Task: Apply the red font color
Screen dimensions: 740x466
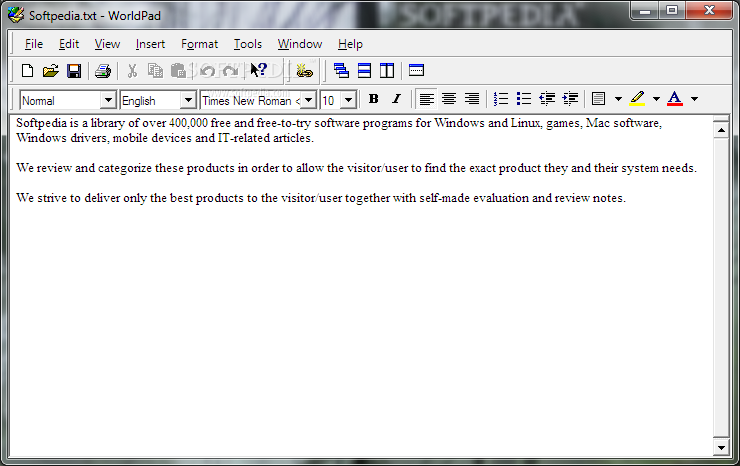Action: coord(675,99)
